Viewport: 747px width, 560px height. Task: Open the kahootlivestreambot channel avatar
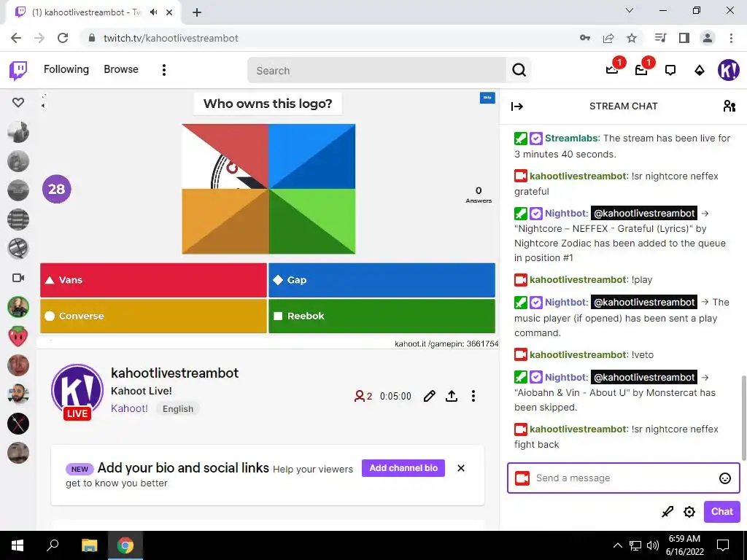[77, 391]
